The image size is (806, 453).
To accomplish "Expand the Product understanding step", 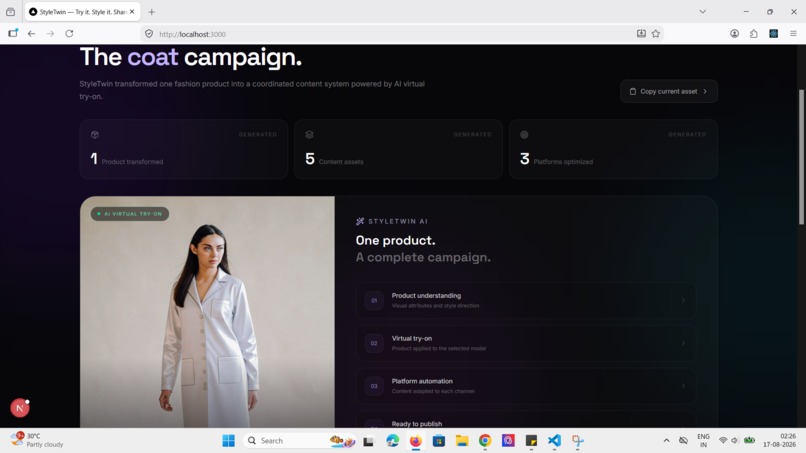I will click(x=525, y=300).
